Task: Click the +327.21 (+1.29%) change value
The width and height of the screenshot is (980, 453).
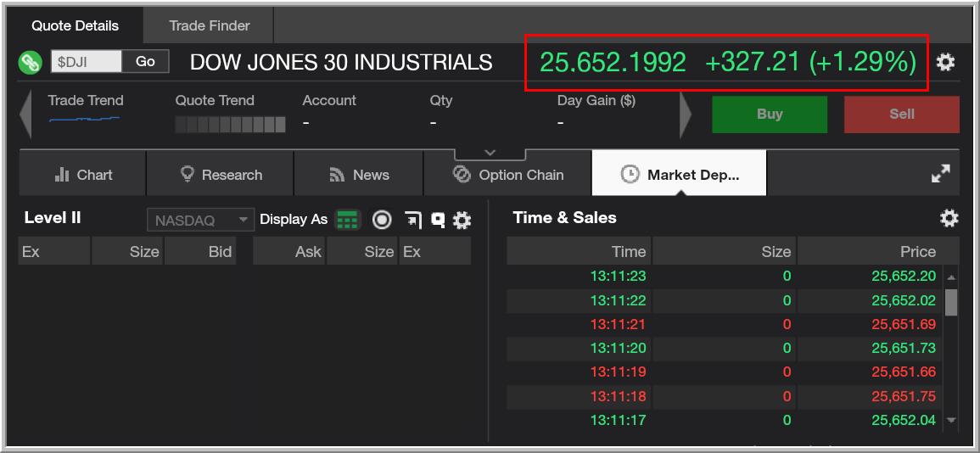Action: coord(810,62)
